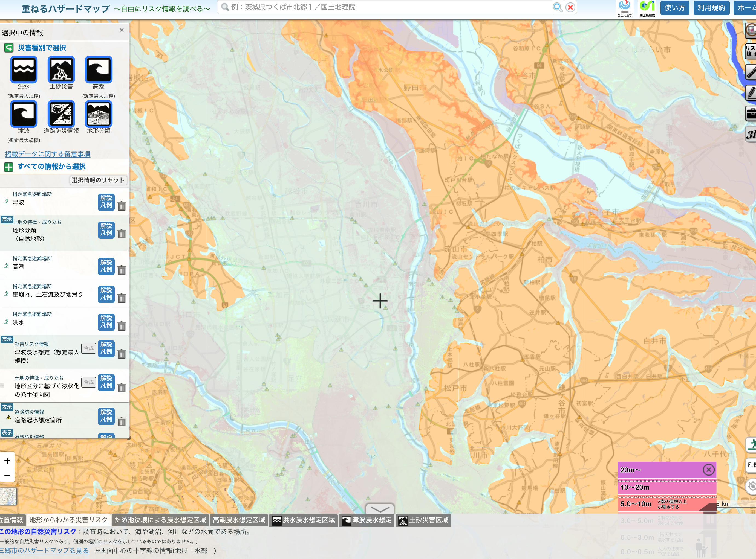
Task: Switch to 高潮浸水想定区域 tab
Action: click(x=239, y=520)
